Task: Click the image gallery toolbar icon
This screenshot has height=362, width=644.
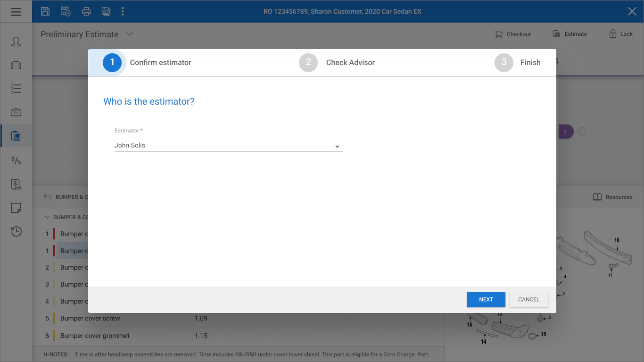Action: [106, 11]
